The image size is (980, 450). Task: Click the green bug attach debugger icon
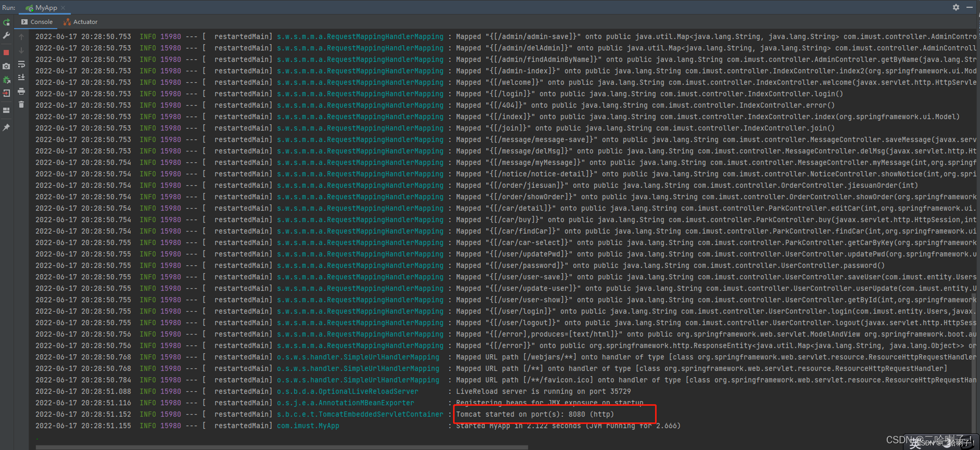click(6, 80)
